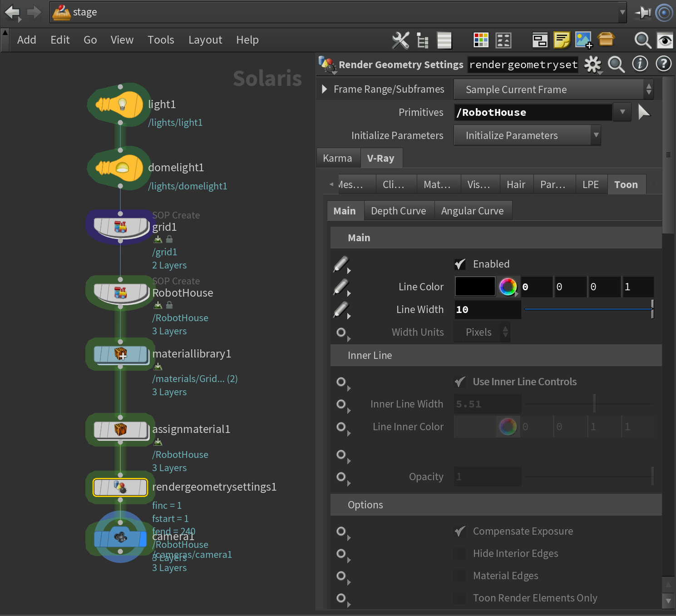
Task: Click the Line Width slider
Action: click(589, 309)
